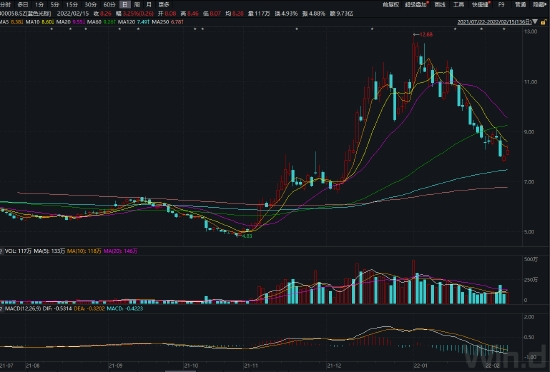Image resolution: width=550 pixels, height=372 pixels.
Task: Click the 21-11 date on the time axis
Action: tap(251, 366)
